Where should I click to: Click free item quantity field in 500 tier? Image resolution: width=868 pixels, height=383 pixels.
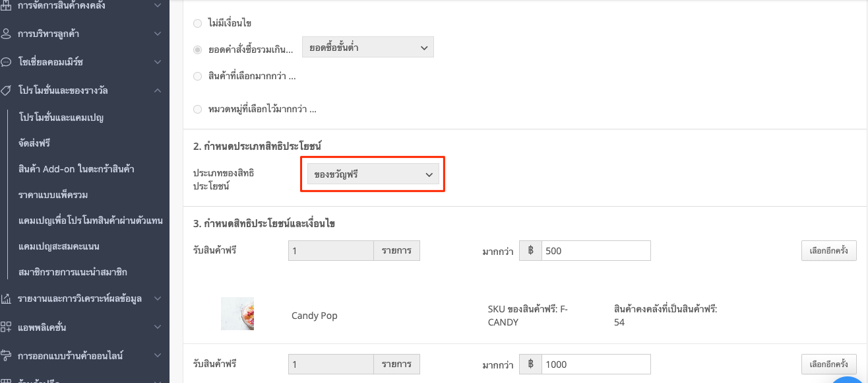pos(331,251)
